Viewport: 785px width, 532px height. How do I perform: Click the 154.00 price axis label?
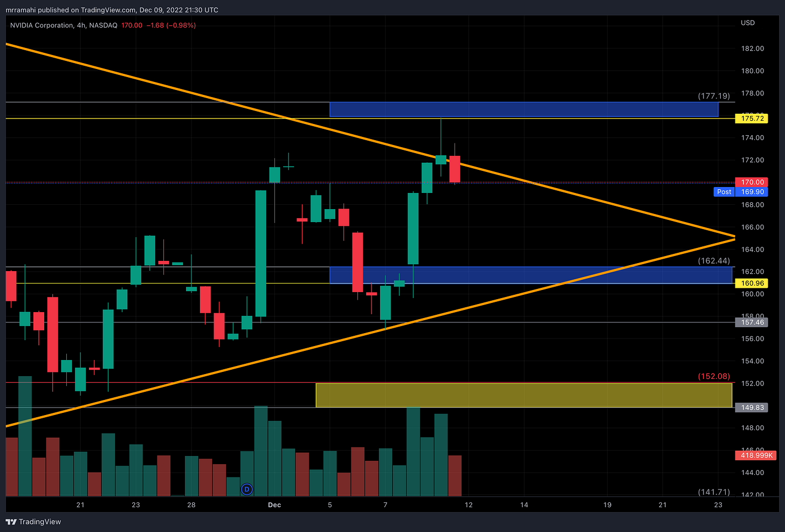coord(753,361)
